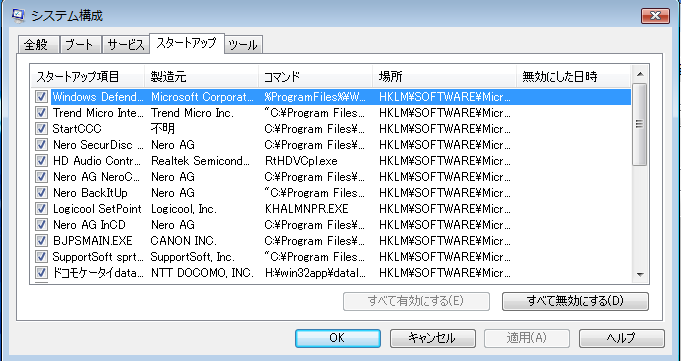Select the スタートアップ tab

coord(187,43)
